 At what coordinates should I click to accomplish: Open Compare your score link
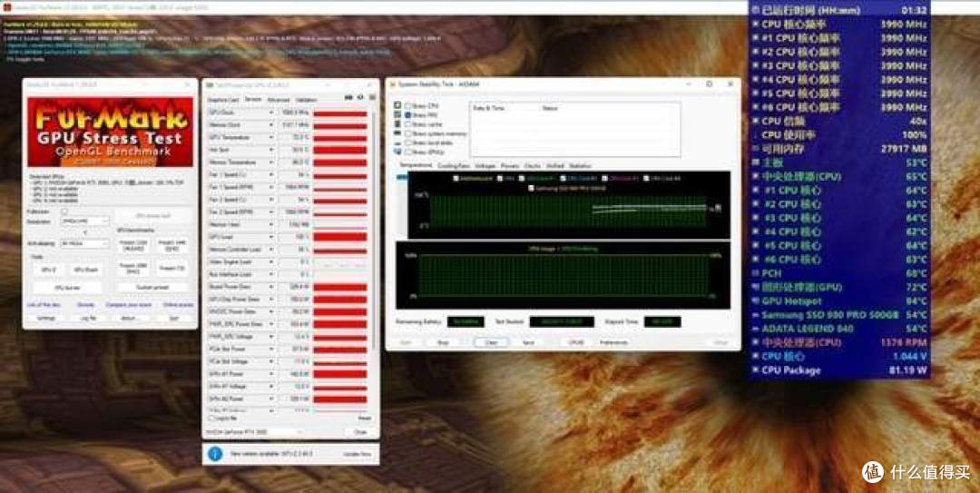tap(129, 305)
